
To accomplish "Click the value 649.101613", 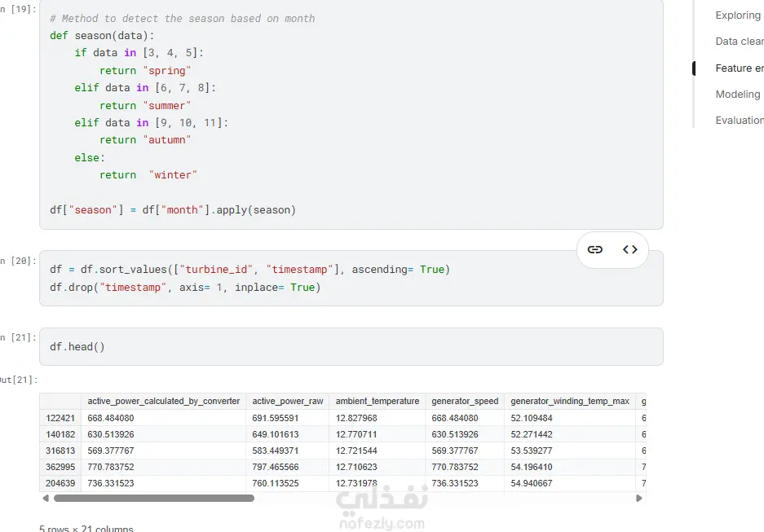I will [276, 434].
